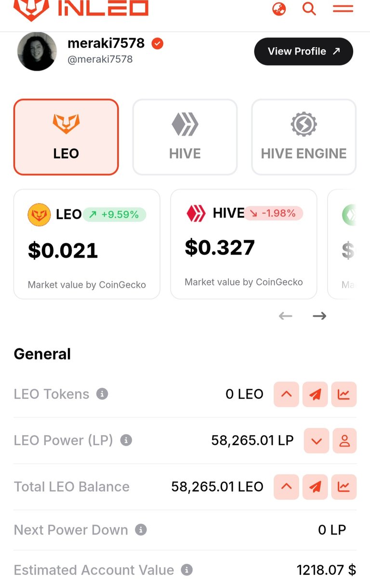
Task: Send LEO Tokens with paper plane icon
Action: [x=315, y=394]
